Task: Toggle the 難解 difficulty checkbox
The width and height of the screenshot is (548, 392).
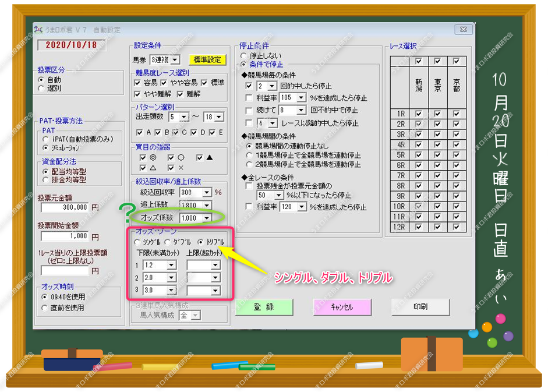Action: (x=180, y=94)
